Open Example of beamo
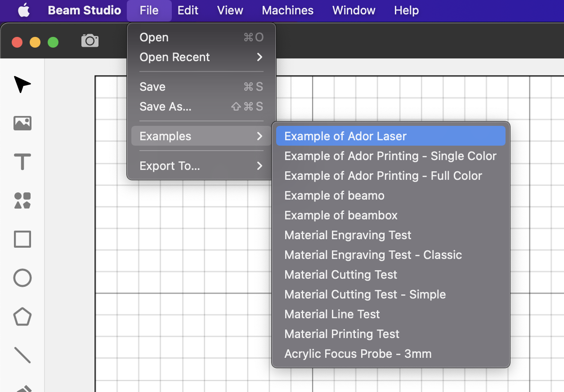 [x=391, y=196]
